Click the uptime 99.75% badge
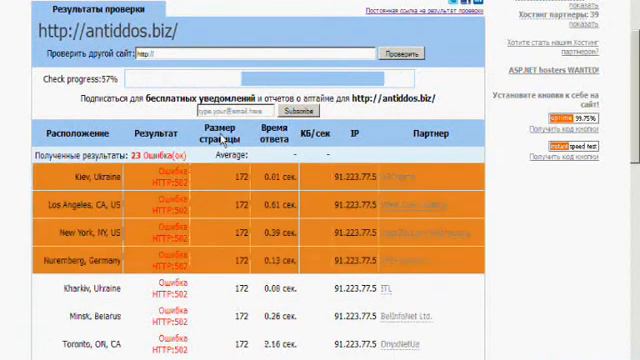 click(x=573, y=118)
